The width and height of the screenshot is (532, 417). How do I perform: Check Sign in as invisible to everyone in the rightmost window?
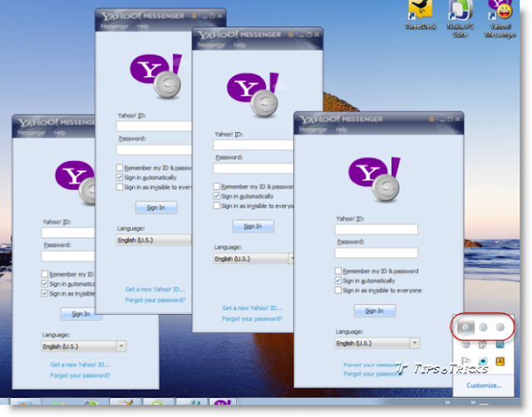(338, 290)
